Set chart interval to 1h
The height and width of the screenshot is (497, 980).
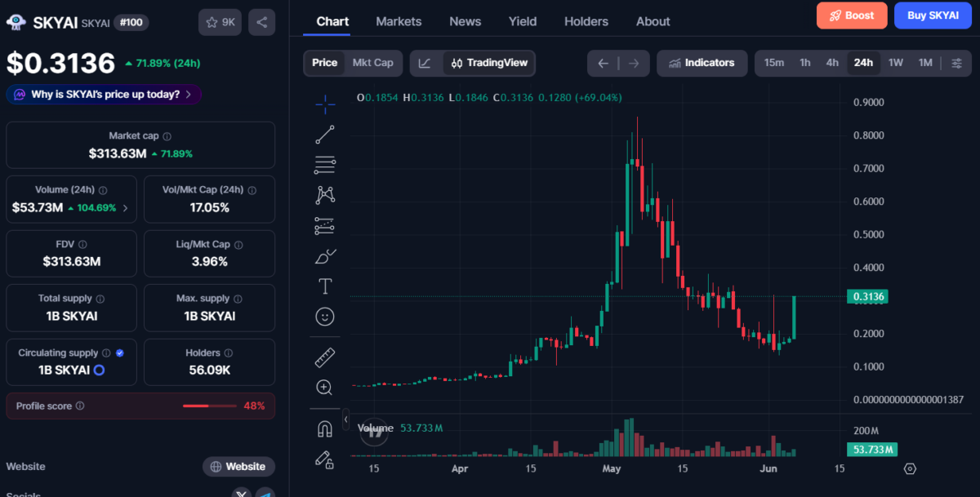tap(805, 63)
